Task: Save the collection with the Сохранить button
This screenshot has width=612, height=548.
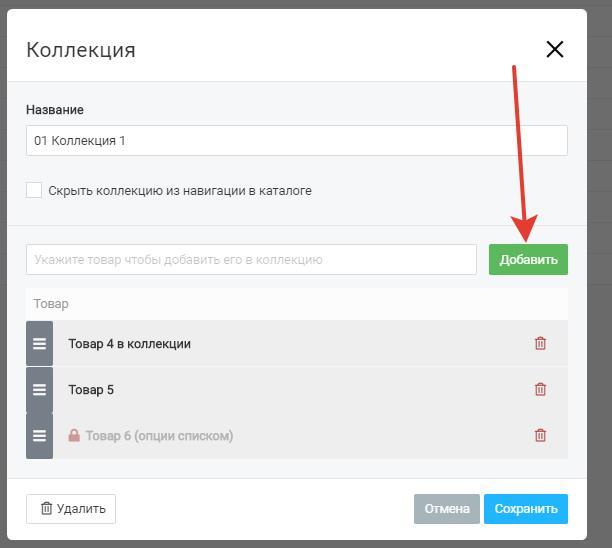Action: [x=526, y=509]
